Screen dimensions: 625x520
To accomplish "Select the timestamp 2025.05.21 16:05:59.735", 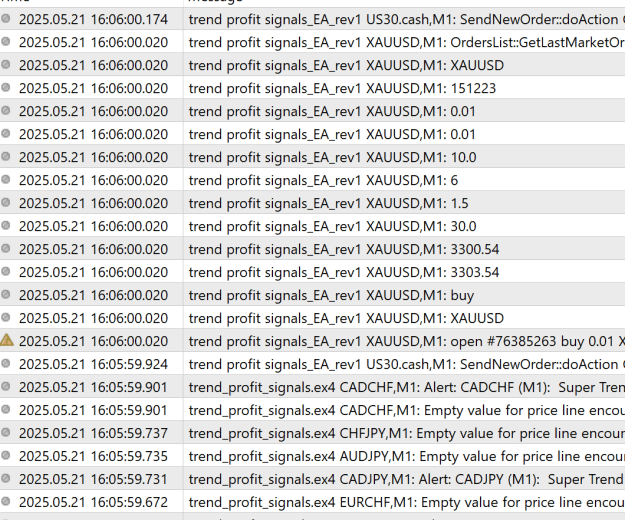I will [93, 457].
